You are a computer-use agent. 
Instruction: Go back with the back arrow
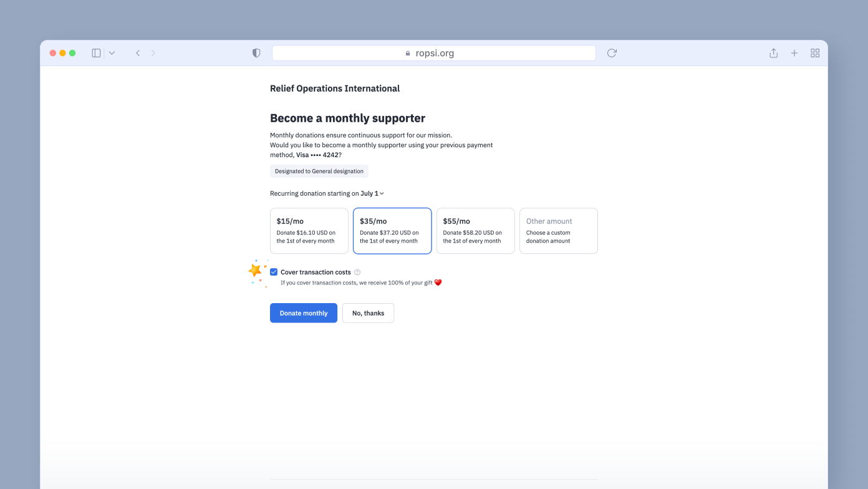click(138, 53)
